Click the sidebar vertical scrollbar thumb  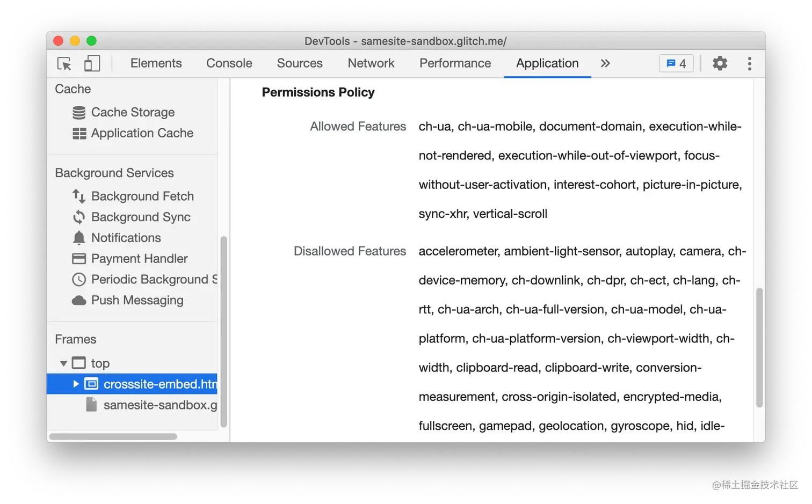[x=223, y=332]
